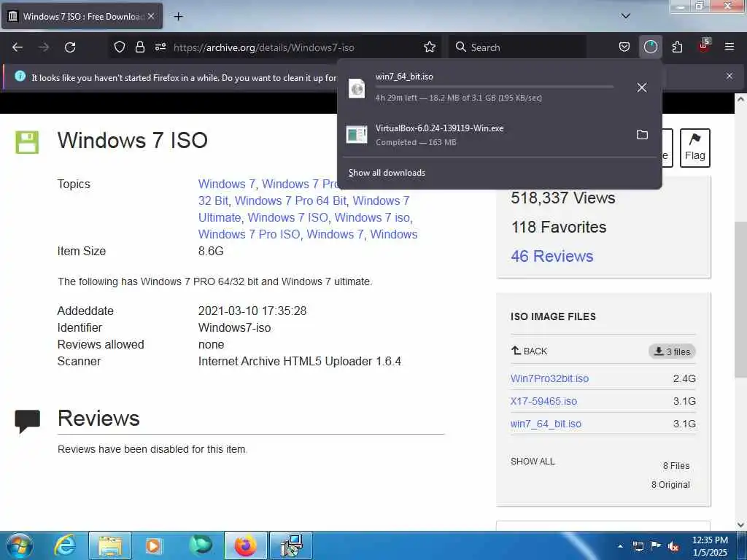This screenshot has width=747, height=560.
Task: Download Win7Pro32bit.iso
Action: point(549,378)
